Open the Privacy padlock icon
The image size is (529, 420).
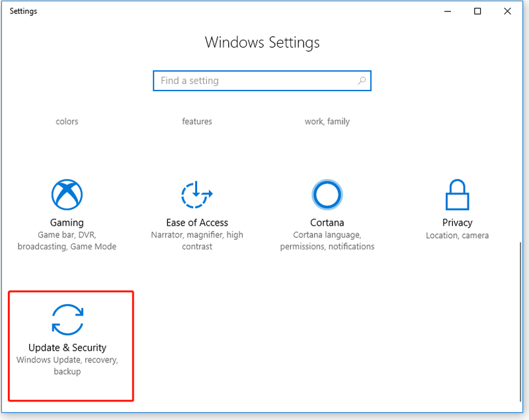tap(457, 194)
